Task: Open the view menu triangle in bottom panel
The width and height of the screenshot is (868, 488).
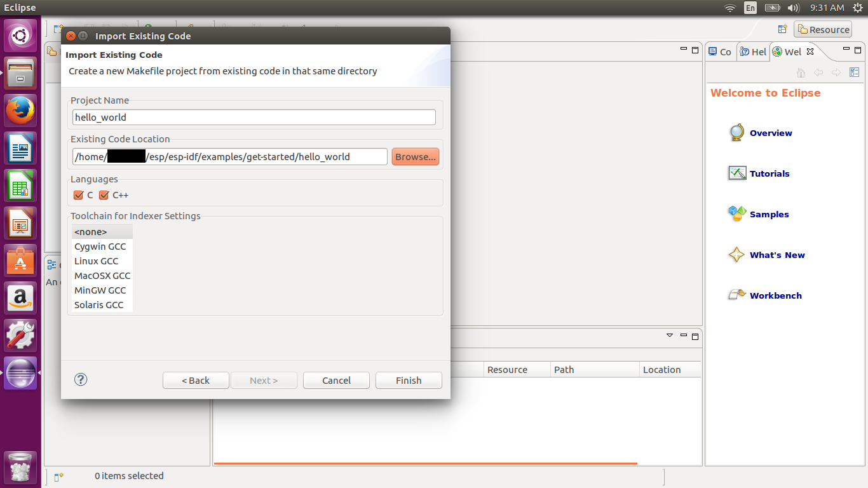Action: point(669,335)
